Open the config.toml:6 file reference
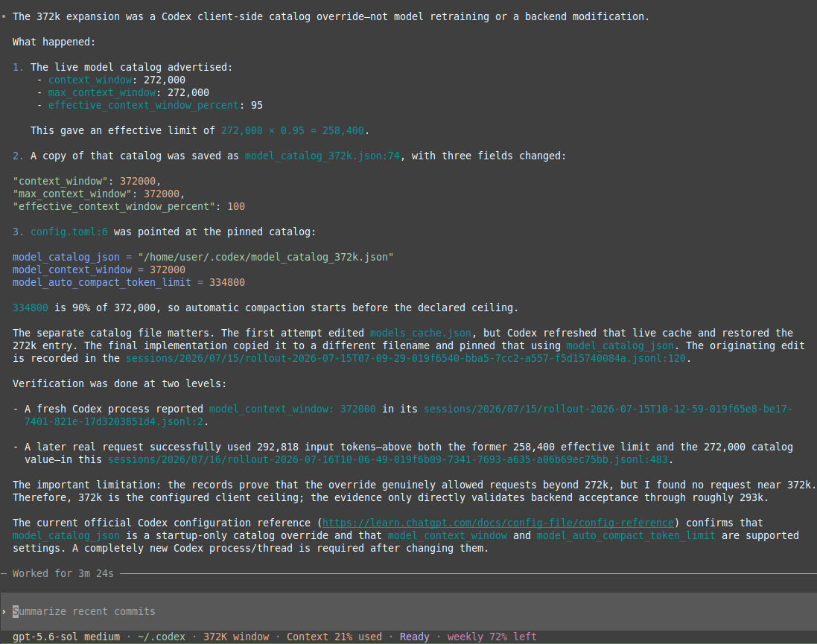This screenshot has width=817, height=644. [x=69, y=232]
